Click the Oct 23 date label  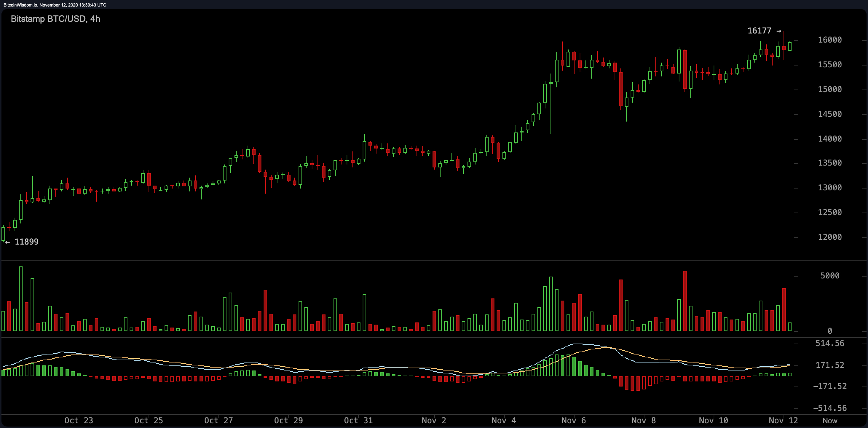[79, 421]
